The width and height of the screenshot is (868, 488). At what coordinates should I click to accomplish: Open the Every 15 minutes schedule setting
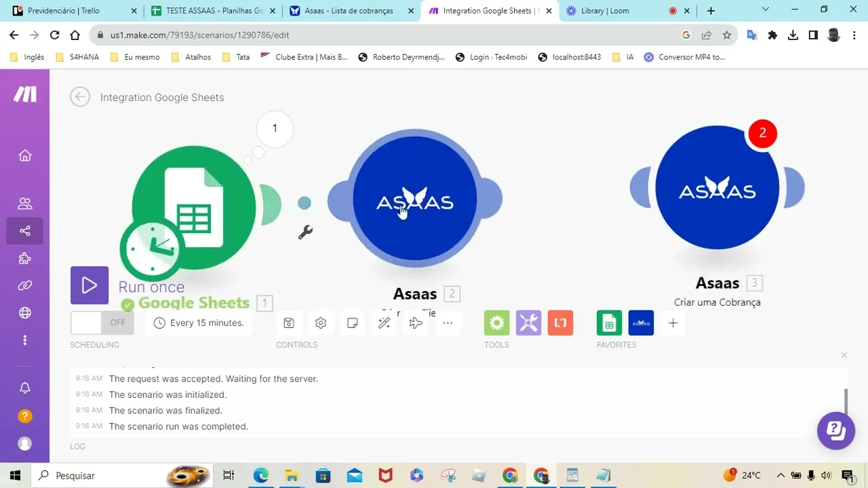199,323
